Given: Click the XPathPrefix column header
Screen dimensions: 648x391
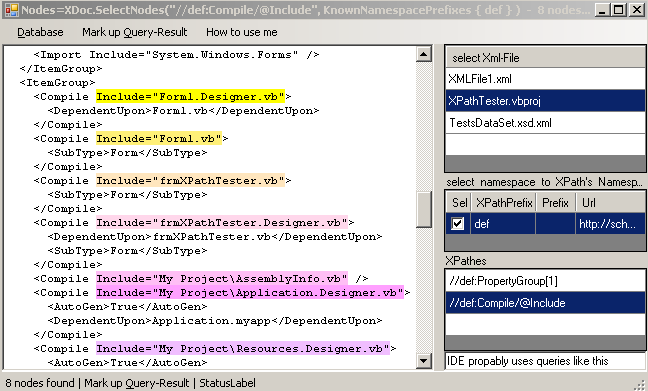Looking at the screenshot, I should [504, 203].
